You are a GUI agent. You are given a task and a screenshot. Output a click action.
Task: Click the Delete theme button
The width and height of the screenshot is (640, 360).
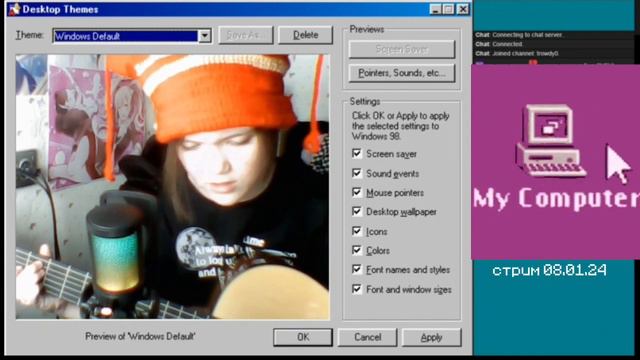305,35
